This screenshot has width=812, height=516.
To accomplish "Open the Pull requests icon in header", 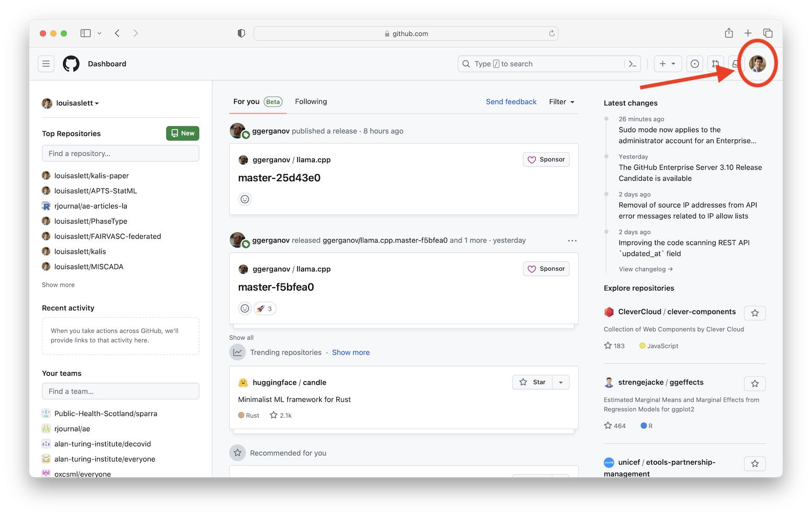I will [715, 64].
